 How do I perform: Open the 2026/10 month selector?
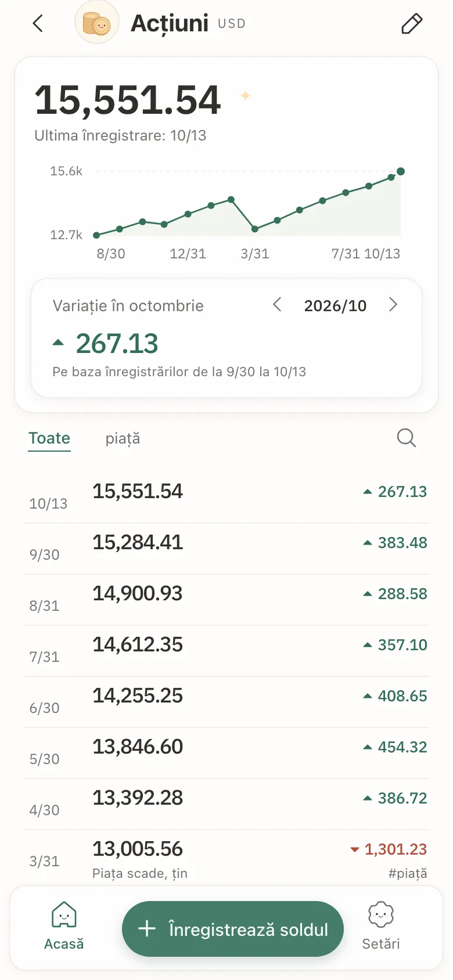point(335,306)
